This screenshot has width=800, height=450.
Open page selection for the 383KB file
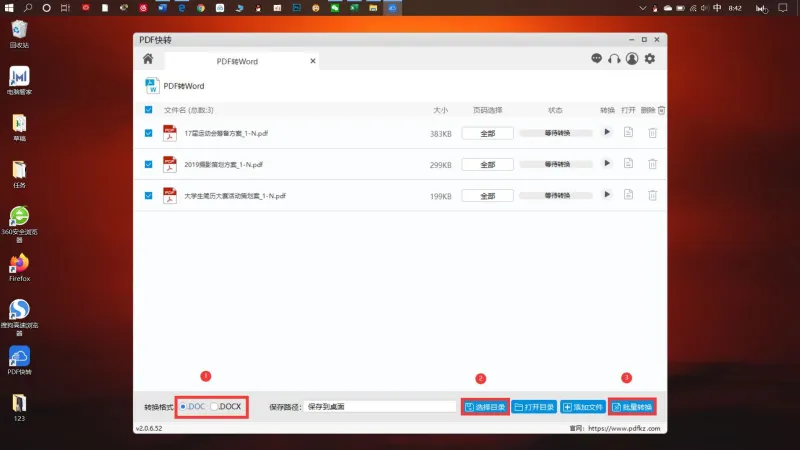tap(487, 133)
